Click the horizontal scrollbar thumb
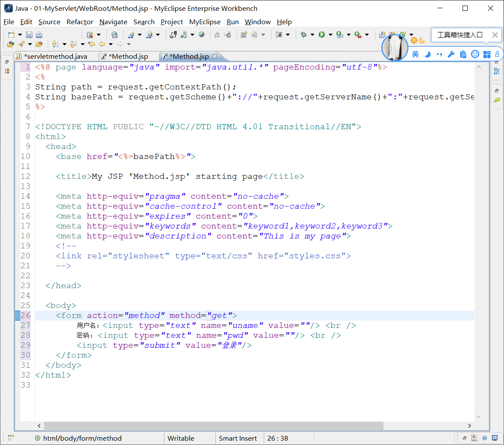The width and height of the screenshot is (504, 445). tap(213, 426)
